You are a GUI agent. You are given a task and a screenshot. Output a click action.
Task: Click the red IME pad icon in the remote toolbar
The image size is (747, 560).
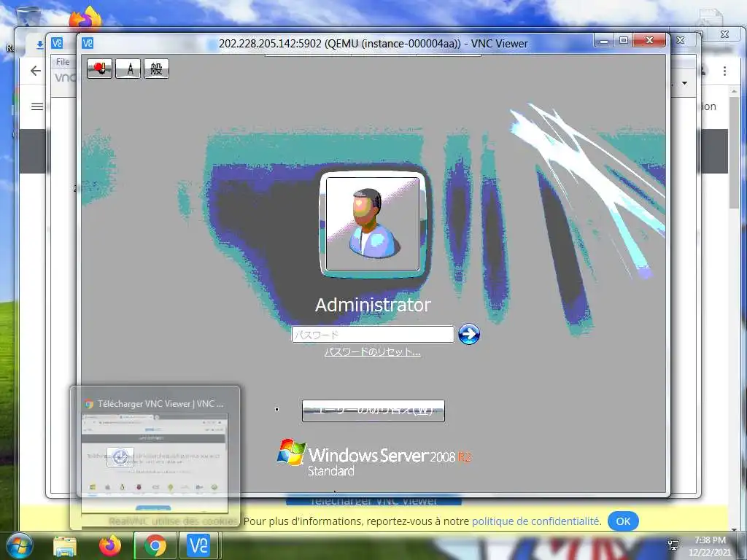(x=99, y=69)
